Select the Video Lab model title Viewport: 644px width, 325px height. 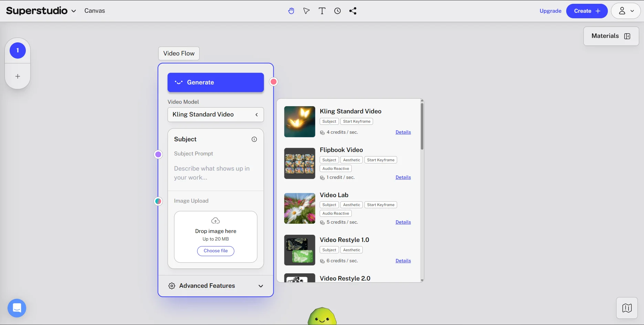point(334,195)
